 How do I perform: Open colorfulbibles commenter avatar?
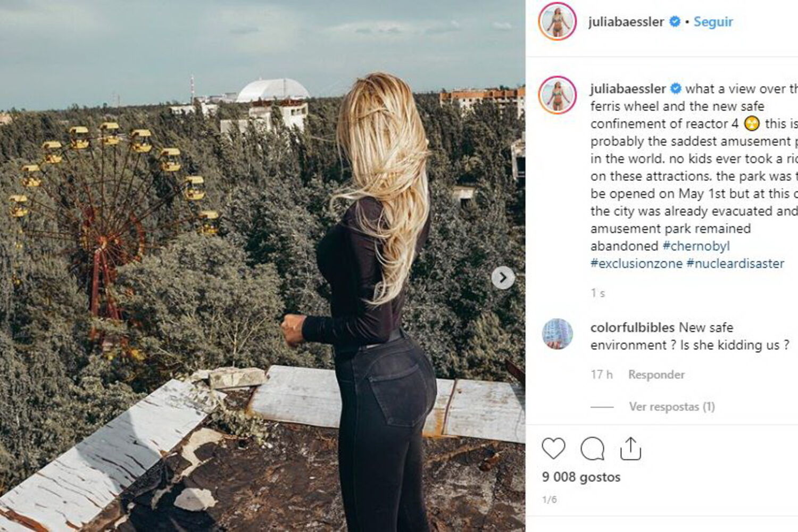click(557, 334)
